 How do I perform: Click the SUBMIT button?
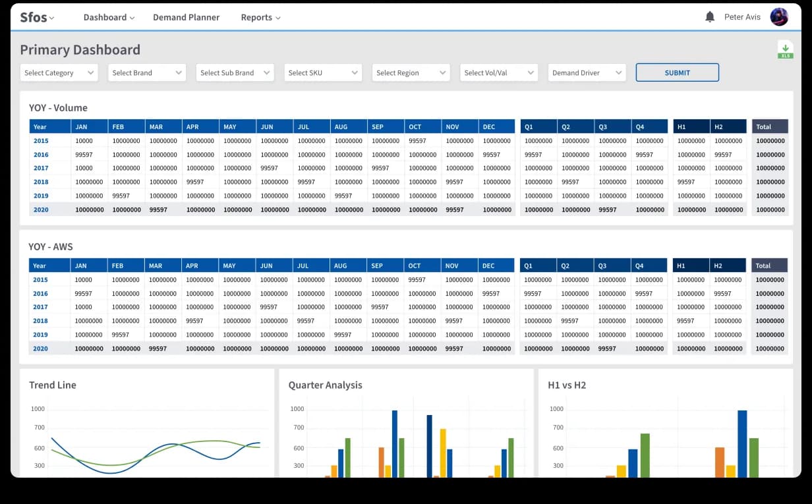click(x=677, y=72)
